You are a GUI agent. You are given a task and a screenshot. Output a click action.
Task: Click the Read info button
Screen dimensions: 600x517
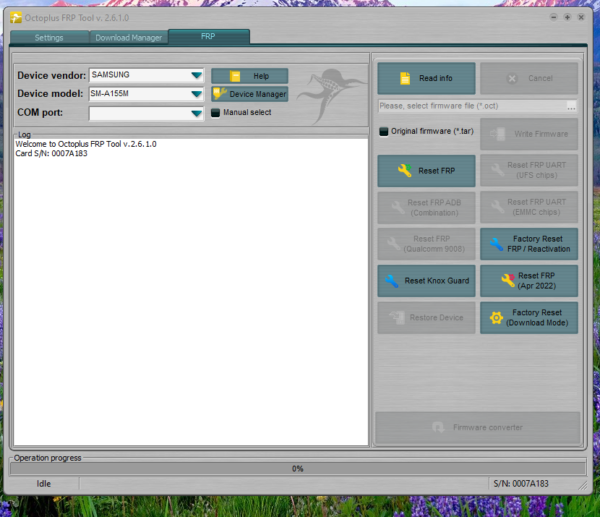tap(427, 78)
